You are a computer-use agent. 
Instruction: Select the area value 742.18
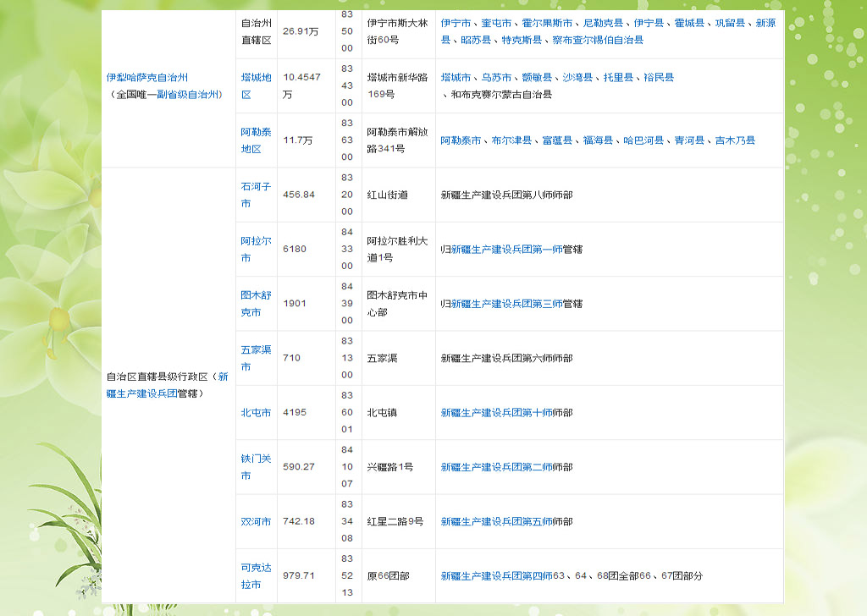[299, 521]
